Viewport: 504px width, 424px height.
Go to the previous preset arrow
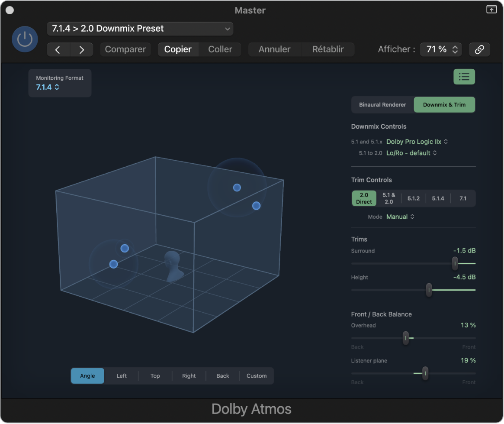pos(58,49)
